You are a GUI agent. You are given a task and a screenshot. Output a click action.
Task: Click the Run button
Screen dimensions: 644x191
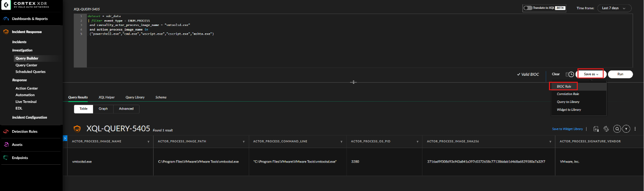[620, 74]
